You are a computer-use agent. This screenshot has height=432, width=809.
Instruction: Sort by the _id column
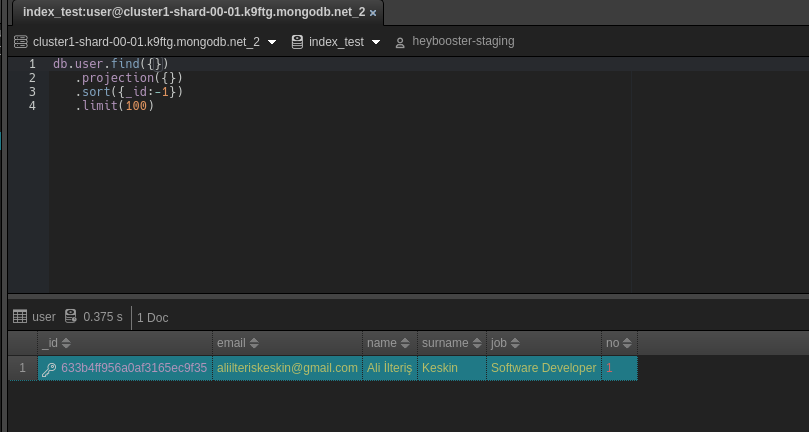66,343
